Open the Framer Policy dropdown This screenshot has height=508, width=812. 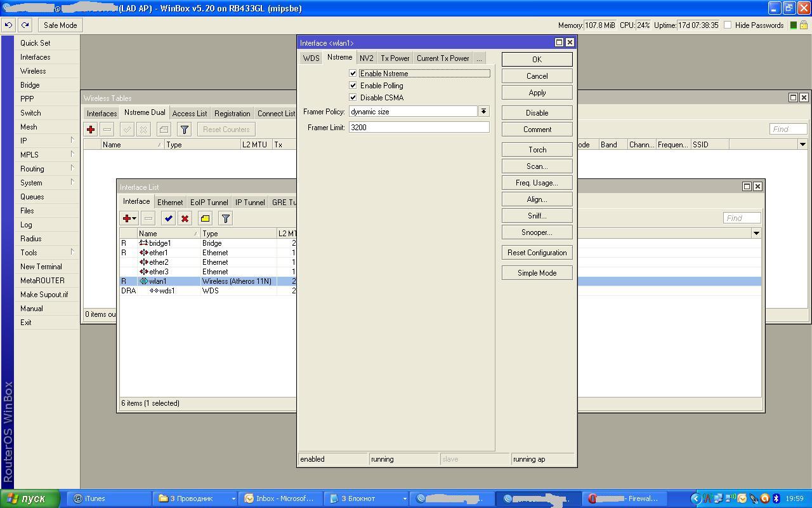click(483, 112)
